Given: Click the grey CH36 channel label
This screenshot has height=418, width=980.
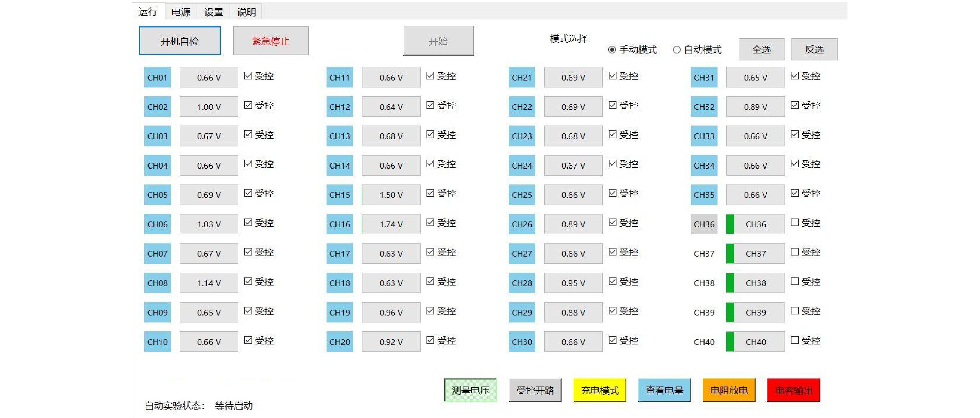Looking at the screenshot, I should (704, 224).
